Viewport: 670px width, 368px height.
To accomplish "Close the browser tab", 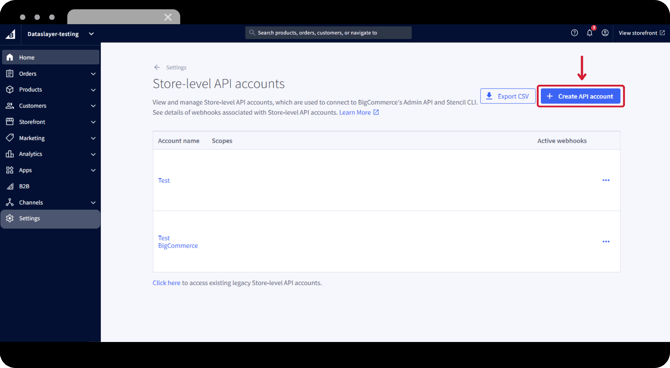I will (168, 17).
